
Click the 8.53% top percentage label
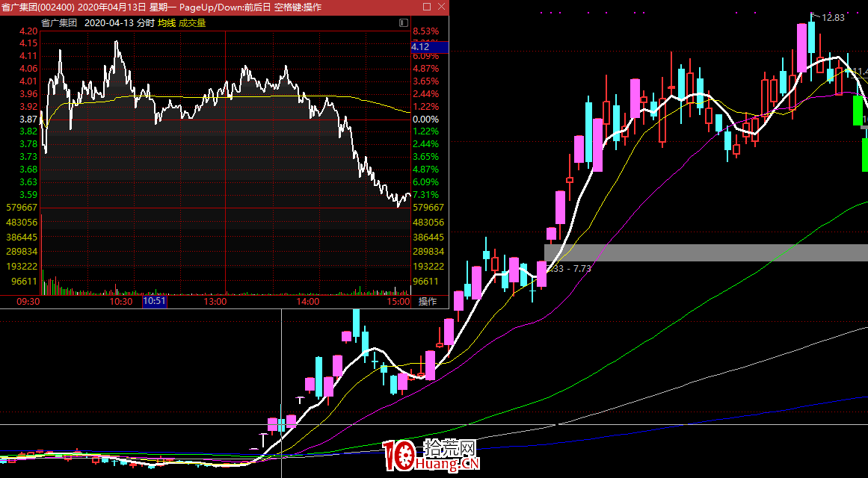pos(425,31)
